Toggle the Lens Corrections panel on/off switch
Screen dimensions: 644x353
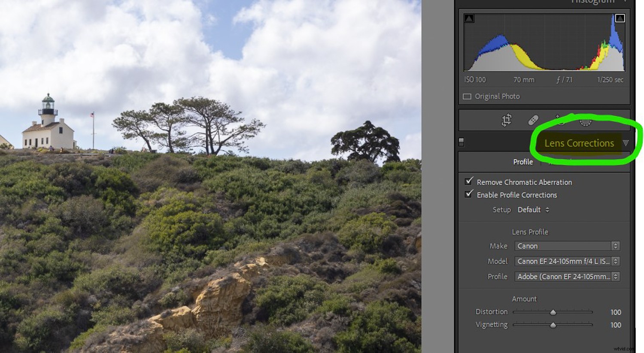[461, 142]
